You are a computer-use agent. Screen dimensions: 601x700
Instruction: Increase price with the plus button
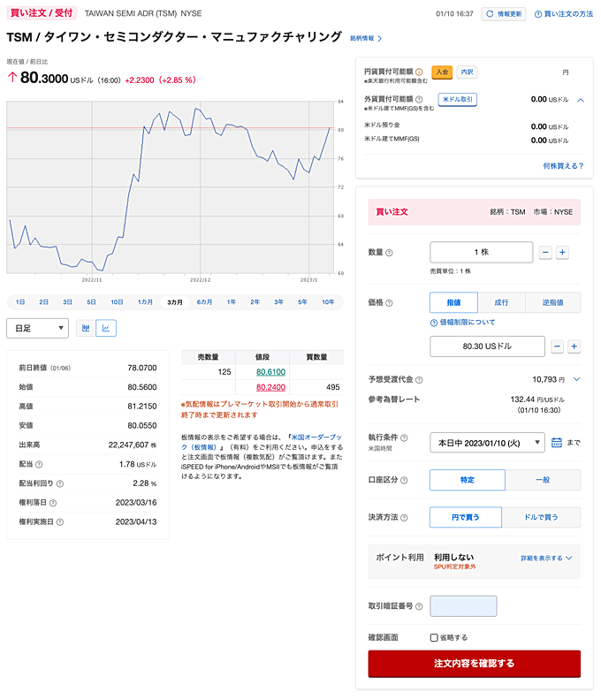574,346
